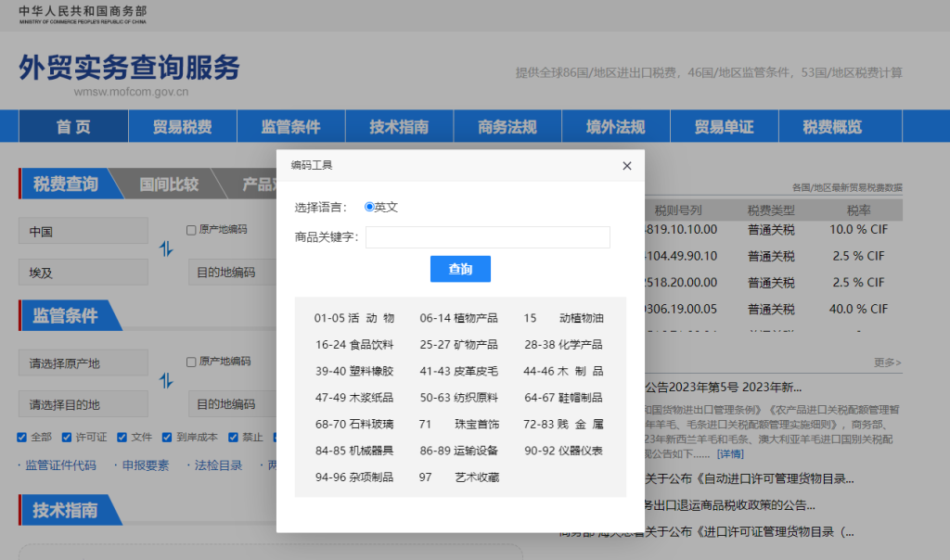Image resolution: width=950 pixels, height=560 pixels.
Task: Open the 中国 origin country selector
Action: (x=83, y=231)
